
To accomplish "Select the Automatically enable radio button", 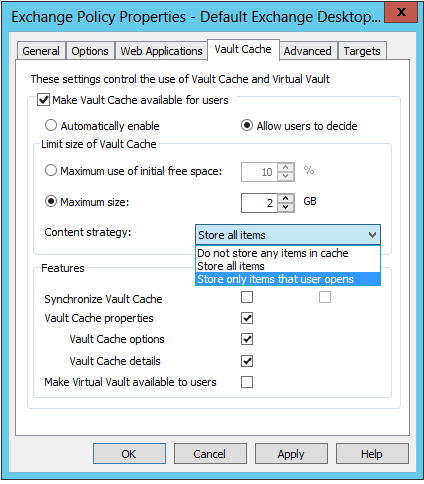I will tap(51, 126).
